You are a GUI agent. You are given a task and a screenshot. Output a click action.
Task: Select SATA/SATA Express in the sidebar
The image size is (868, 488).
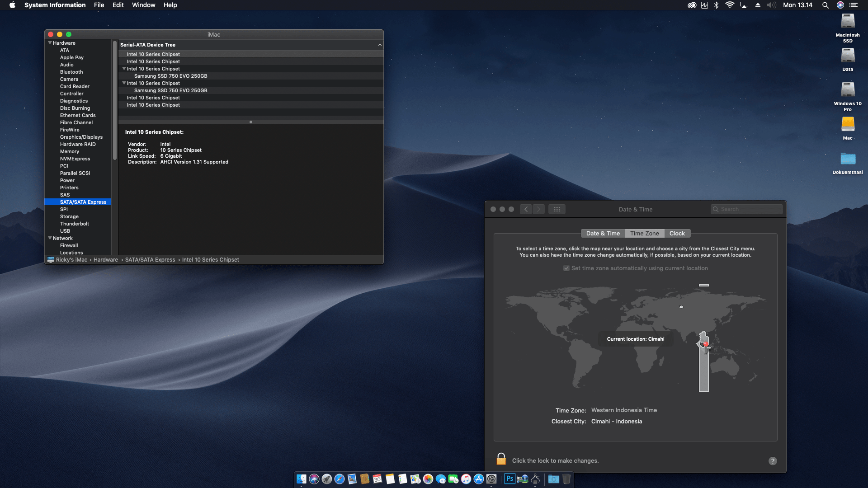coord(83,202)
